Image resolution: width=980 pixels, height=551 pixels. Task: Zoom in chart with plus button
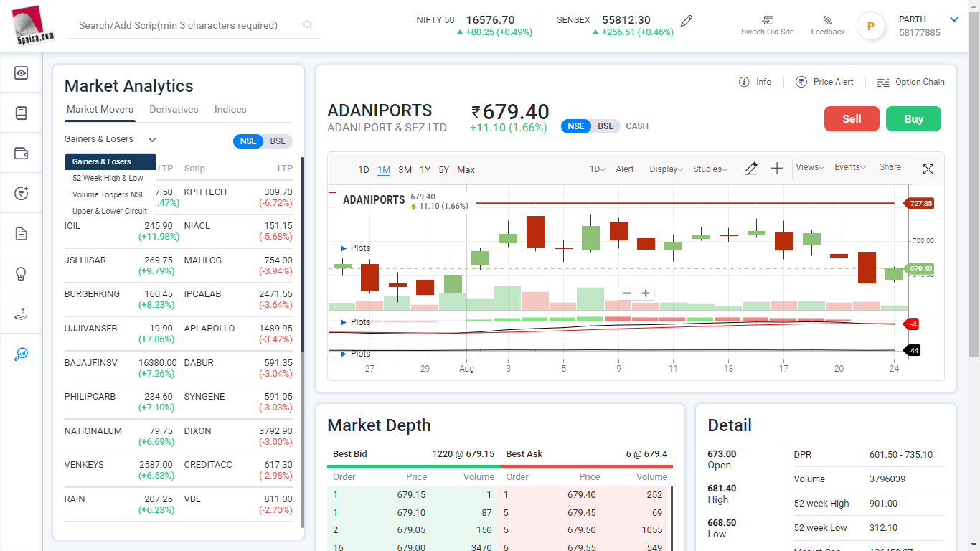tap(646, 293)
